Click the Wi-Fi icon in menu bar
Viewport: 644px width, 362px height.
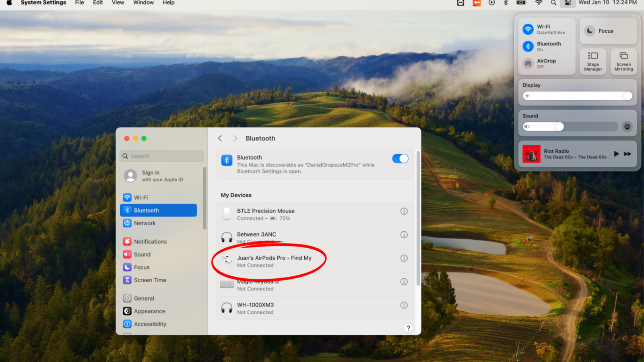point(539,3)
